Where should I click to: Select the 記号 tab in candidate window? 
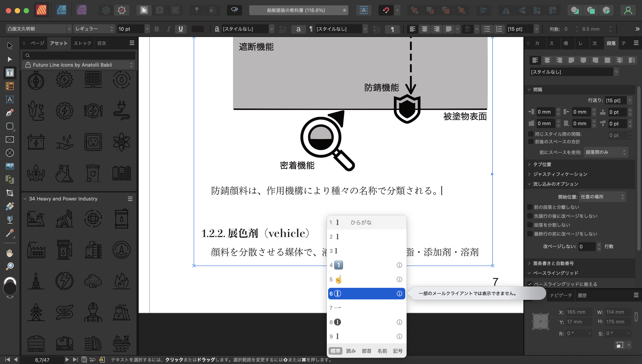coord(398,351)
